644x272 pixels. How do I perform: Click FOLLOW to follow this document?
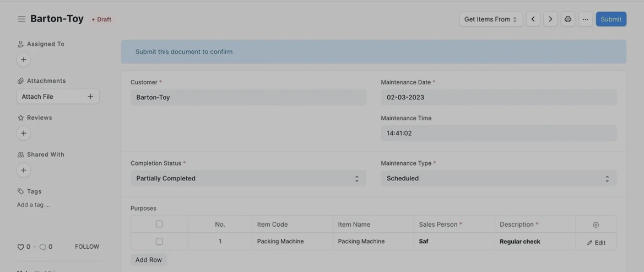87,247
